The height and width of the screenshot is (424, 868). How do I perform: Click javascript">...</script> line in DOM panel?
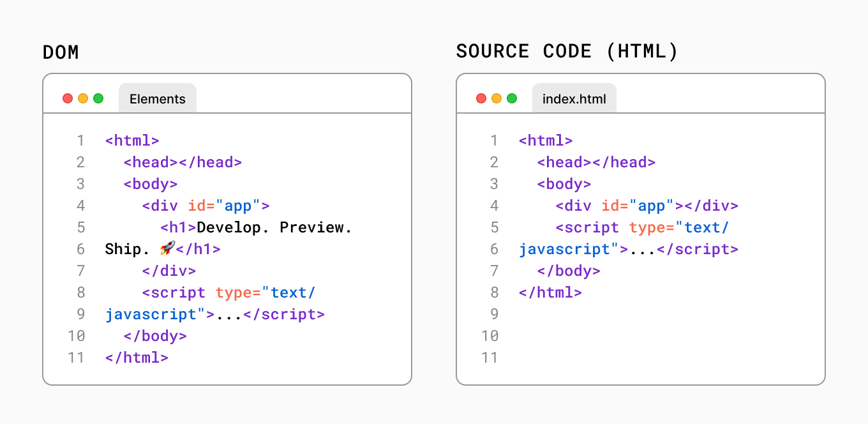[x=215, y=314]
